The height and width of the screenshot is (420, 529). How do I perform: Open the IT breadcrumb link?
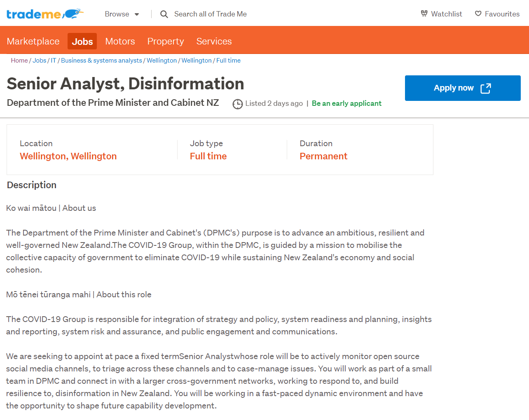pyautogui.click(x=54, y=61)
